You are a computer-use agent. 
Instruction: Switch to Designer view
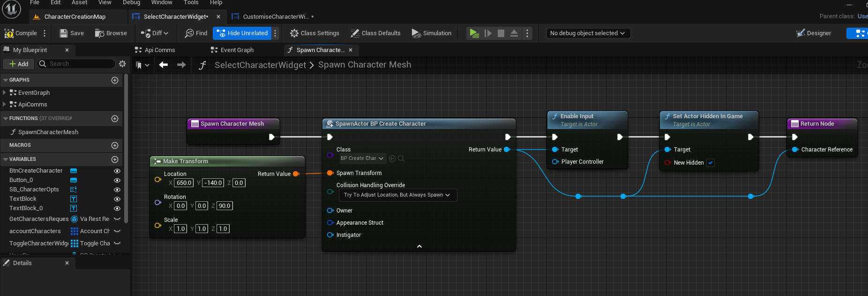[x=814, y=33]
